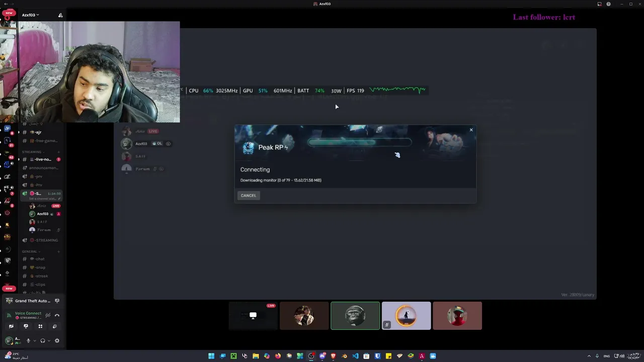Select Azxf03 in the voice channel list
The image size is (644, 362).
click(x=44, y=214)
